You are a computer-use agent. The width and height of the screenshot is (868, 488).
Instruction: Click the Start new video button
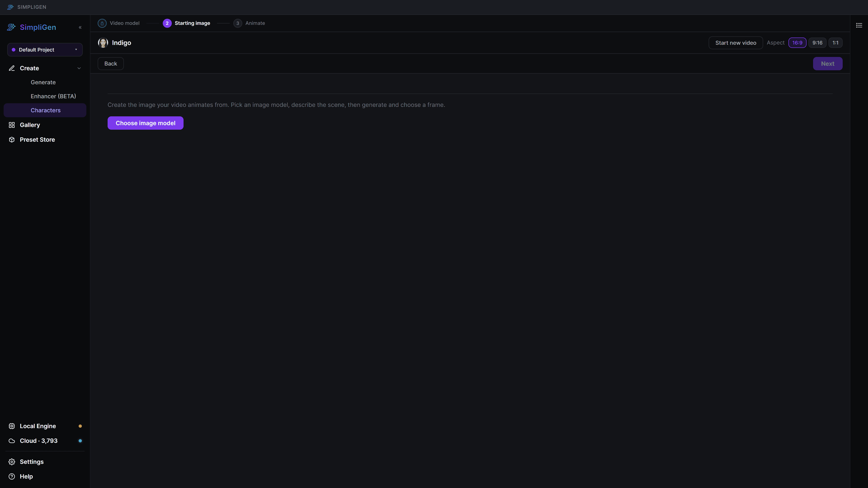click(x=736, y=43)
